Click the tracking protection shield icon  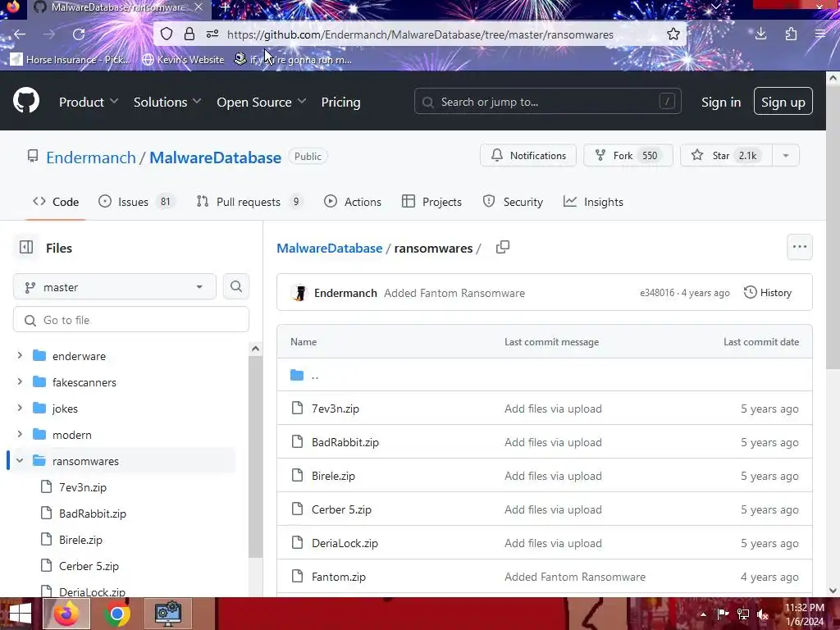[x=167, y=34]
